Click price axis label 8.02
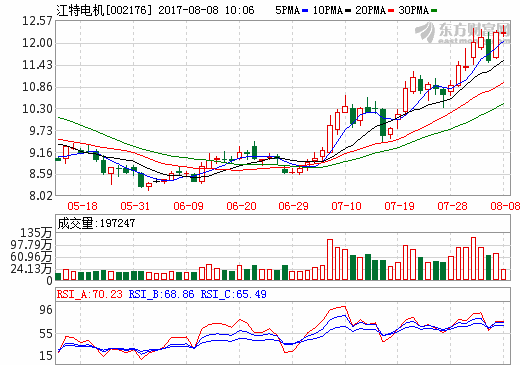The height and width of the screenshot is (365, 520). pyautogui.click(x=41, y=196)
